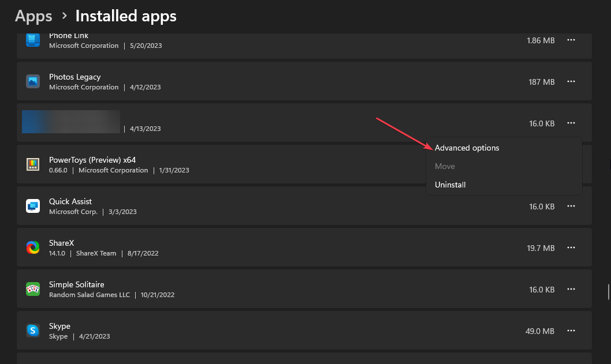Click the 0.66.0 version text
The image size is (611, 364).
pyautogui.click(x=58, y=170)
